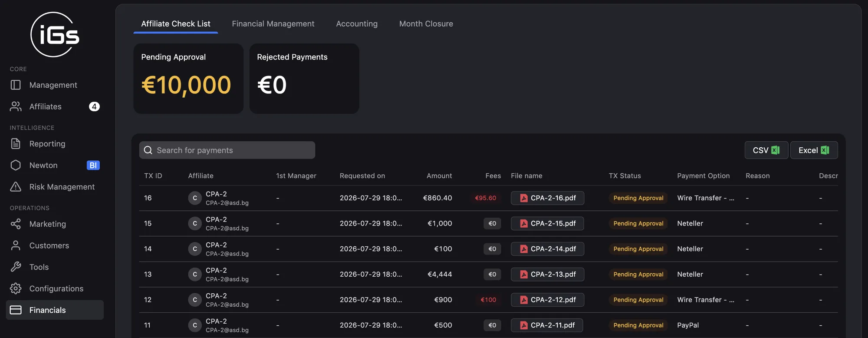Click the Requested on column header

(x=362, y=176)
